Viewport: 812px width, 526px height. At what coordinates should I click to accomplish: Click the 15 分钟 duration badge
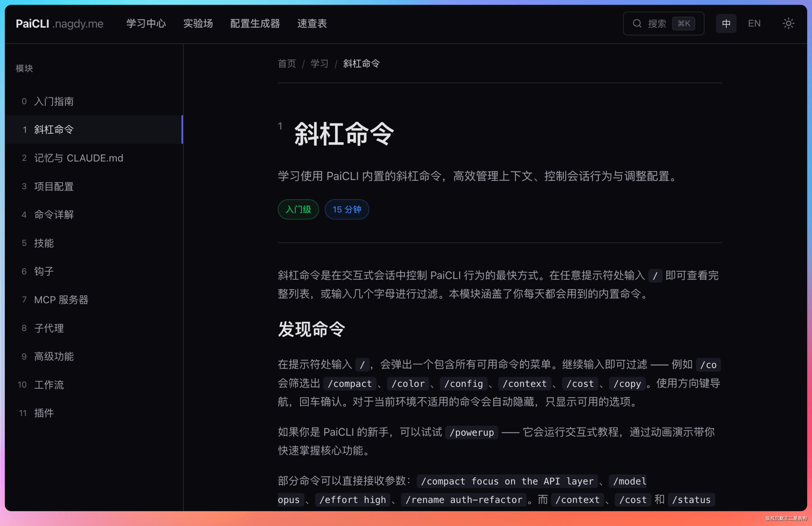tap(347, 209)
